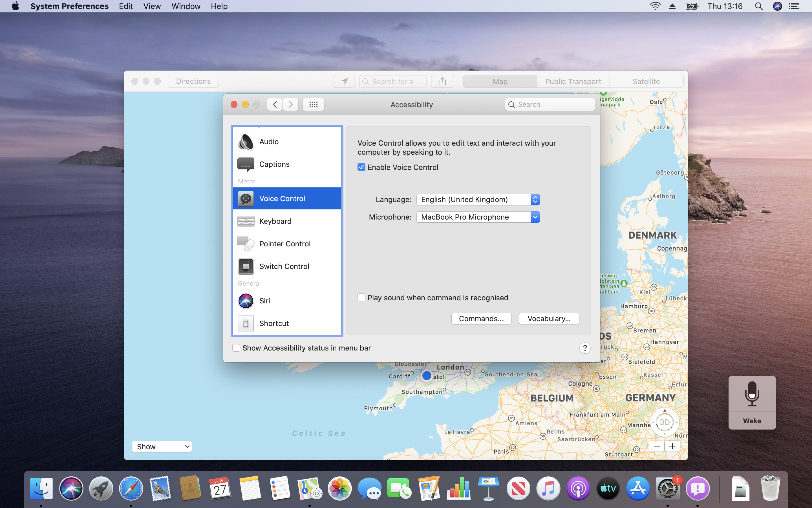Click blue current location dot on map
Image resolution: width=812 pixels, height=508 pixels.
tap(427, 375)
